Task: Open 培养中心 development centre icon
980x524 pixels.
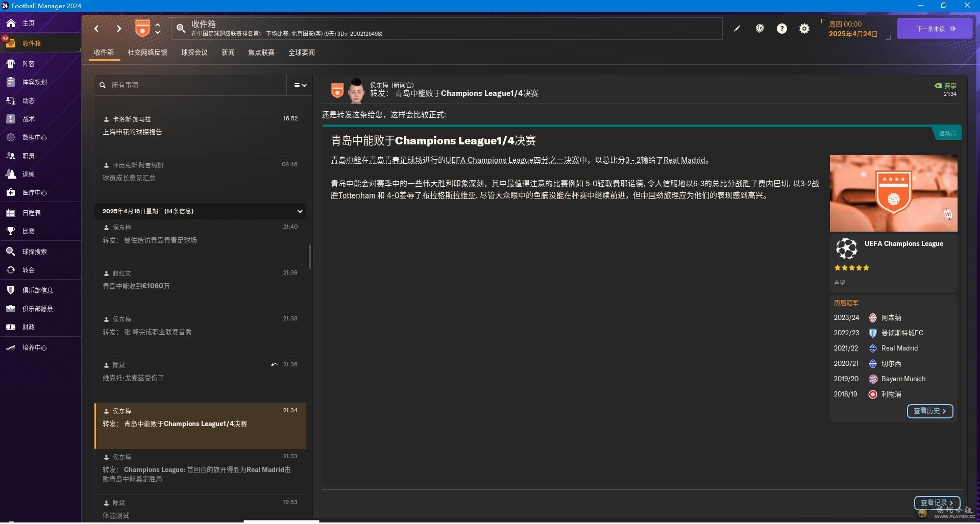Action: [11, 347]
